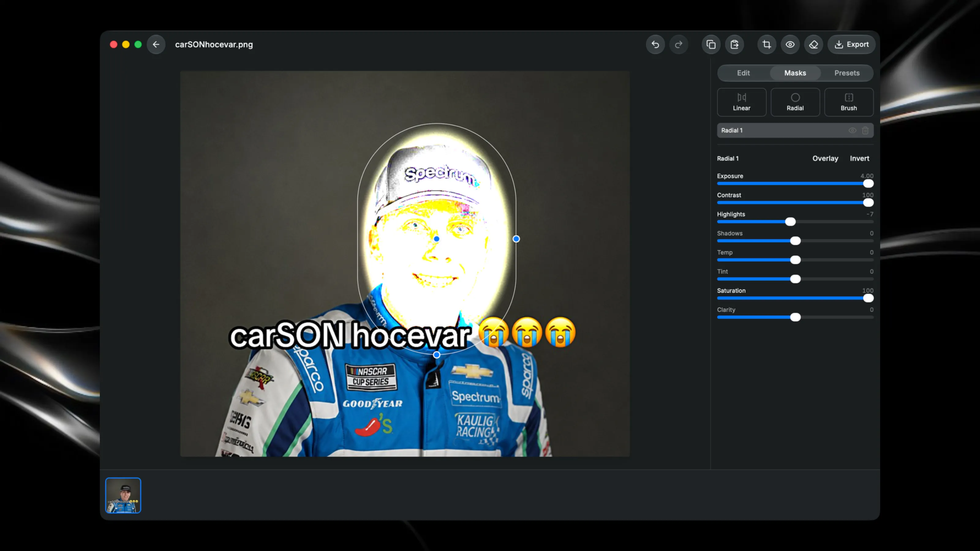980x551 pixels.
Task: Add a Linear mask
Action: [741, 102]
